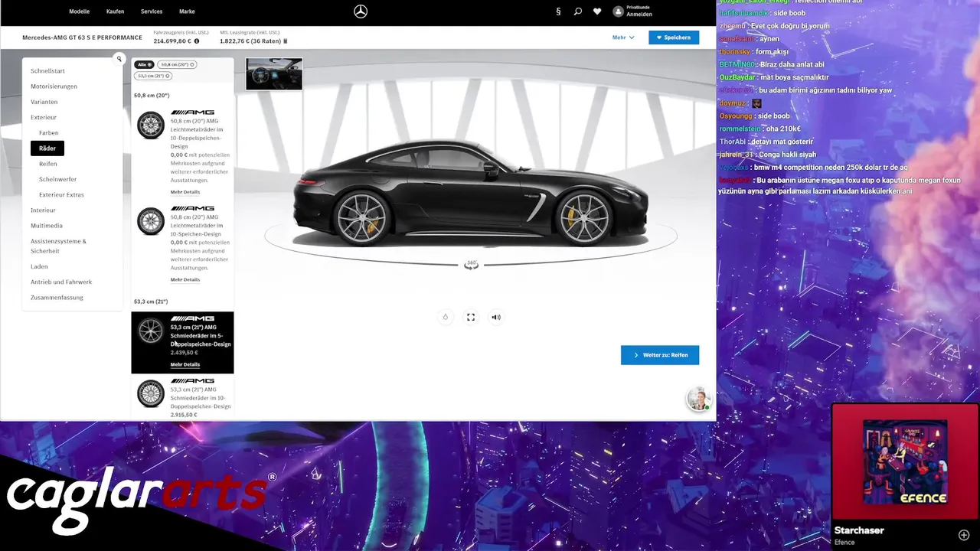This screenshot has width=980, height=551.
Task: Toggle the headlight lamp view icon
Action: (x=445, y=317)
